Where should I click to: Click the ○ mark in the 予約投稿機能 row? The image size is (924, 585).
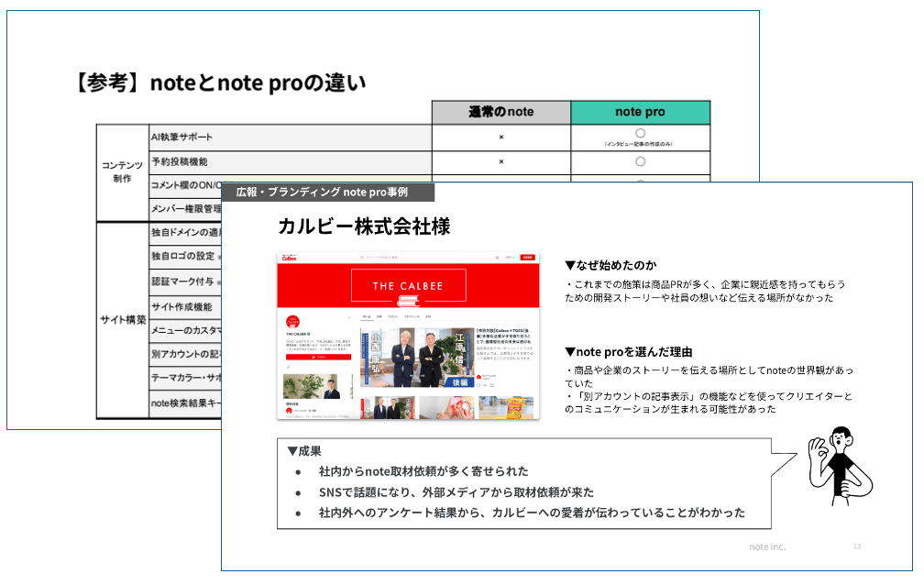tap(640, 161)
